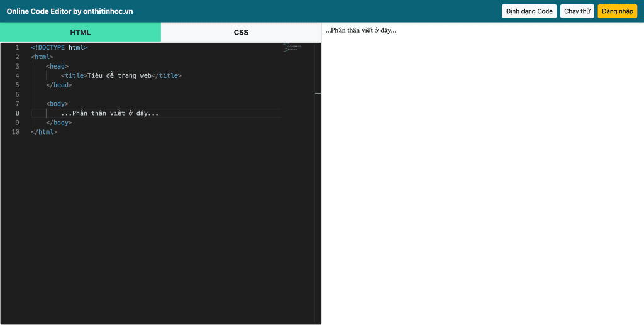Click the Online Code Editor site title
644x325 pixels.
pyautogui.click(x=70, y=11)
